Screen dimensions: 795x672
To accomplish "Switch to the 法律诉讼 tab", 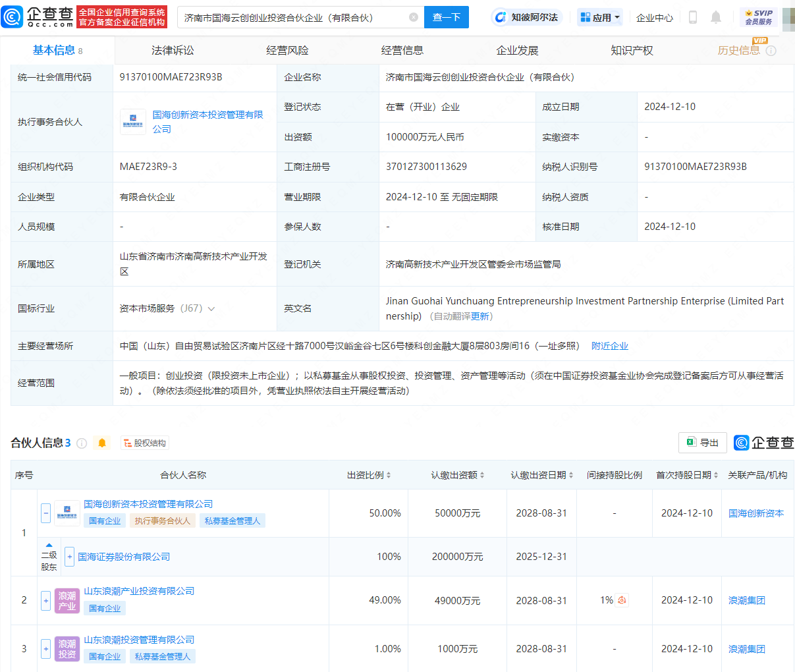I will pyautogui.click(x=173, y=51).
